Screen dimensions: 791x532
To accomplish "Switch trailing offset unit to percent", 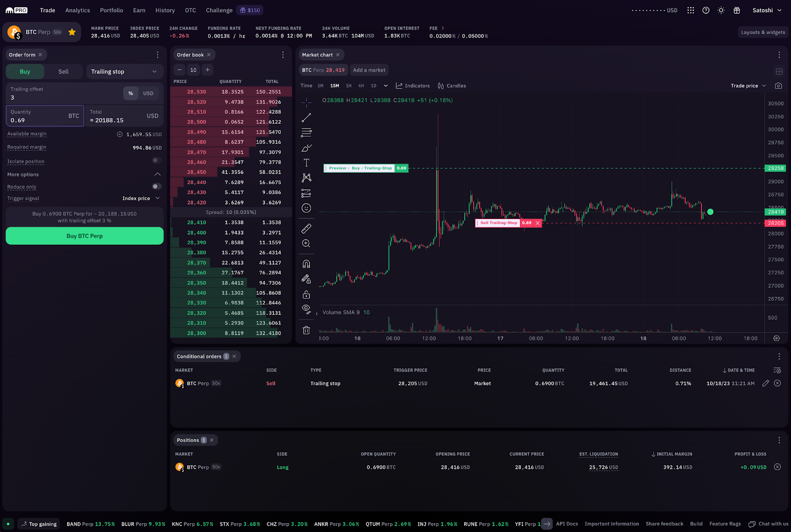I will coord(131,93).
